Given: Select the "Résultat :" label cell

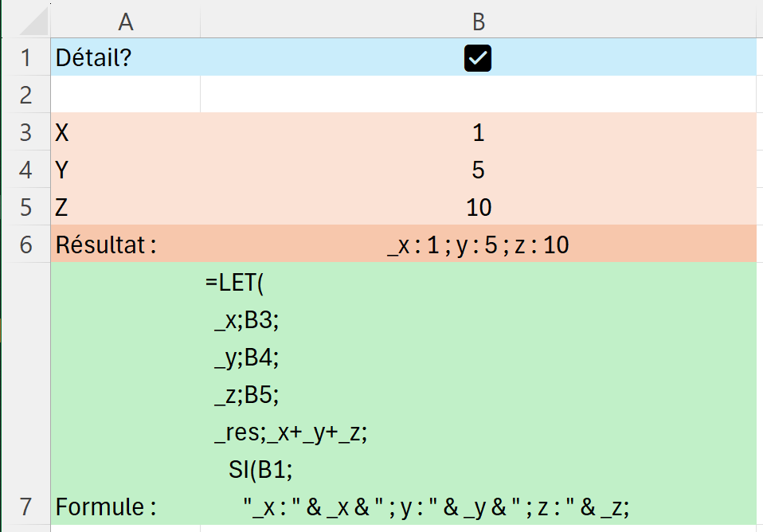Looking at the screenshot, I should click(125, 244).
